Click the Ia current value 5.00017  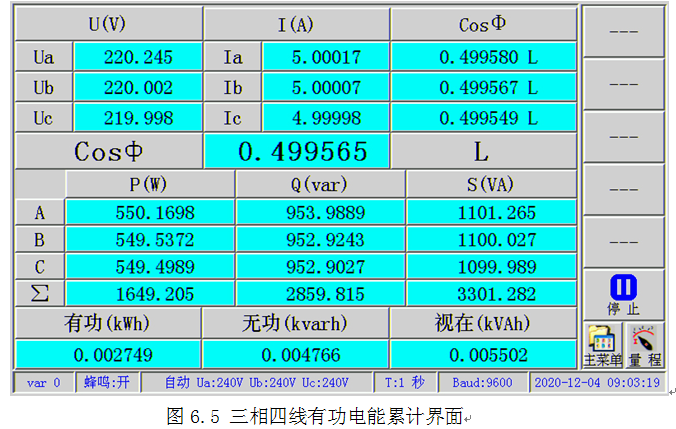[326, 57]
